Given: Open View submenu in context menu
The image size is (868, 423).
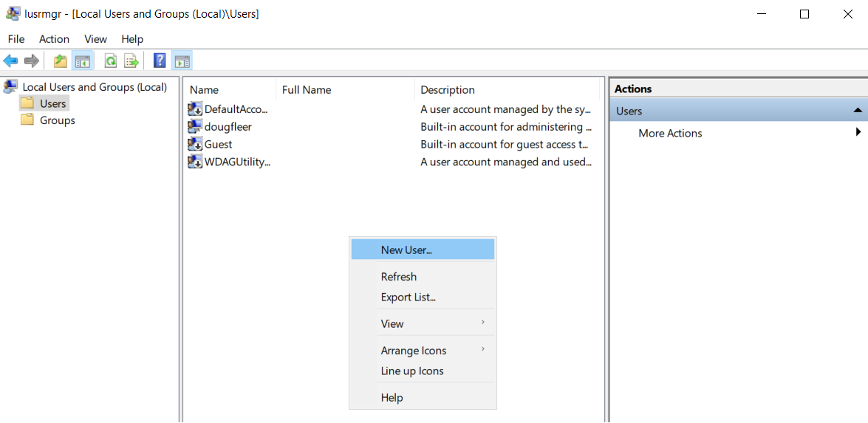Looking at the screenshot, I should pos(423,323).
